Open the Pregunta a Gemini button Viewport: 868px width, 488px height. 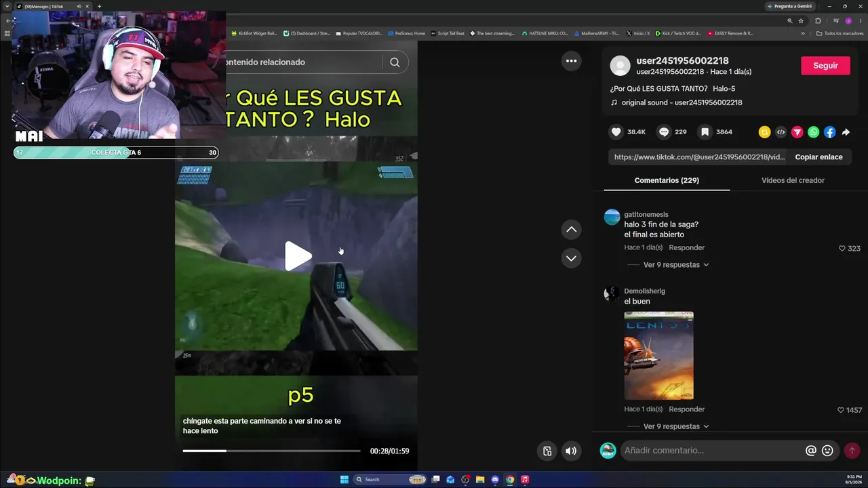(x=789, y=6)
